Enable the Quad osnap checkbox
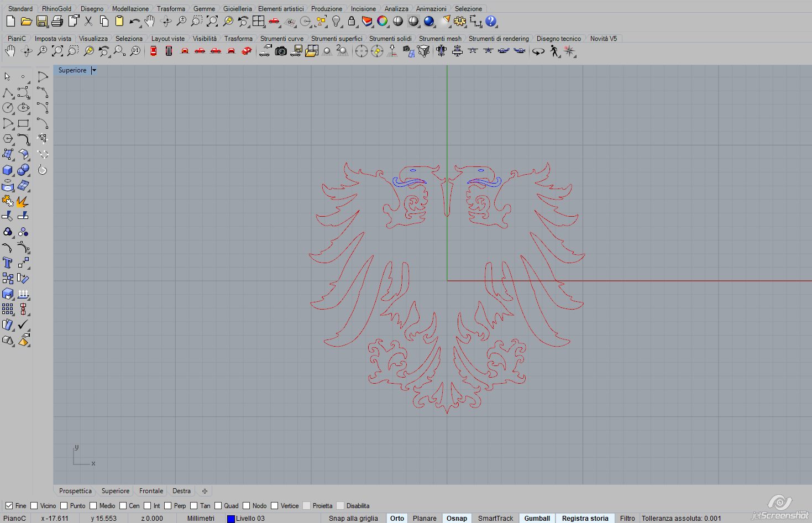The image size is (812, 523). [x=218, y=506]
